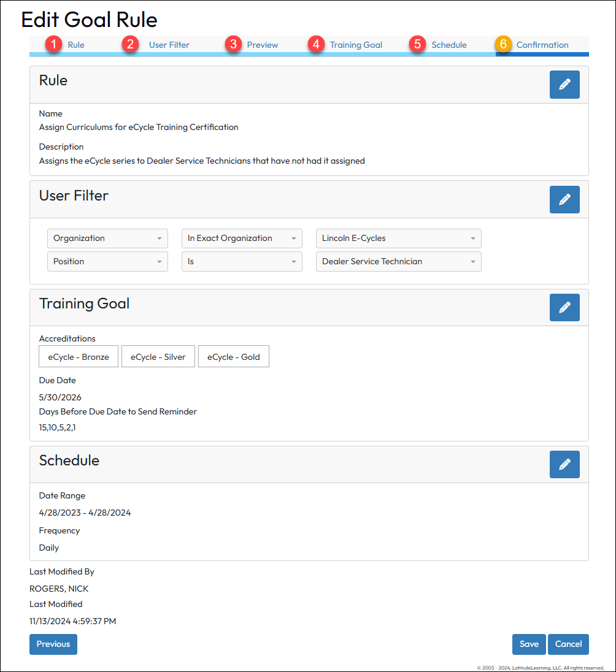This screenshot has height=672, width=616.
Task: Click the orange step 6 circle badge
Action: [x=503, y=45]
